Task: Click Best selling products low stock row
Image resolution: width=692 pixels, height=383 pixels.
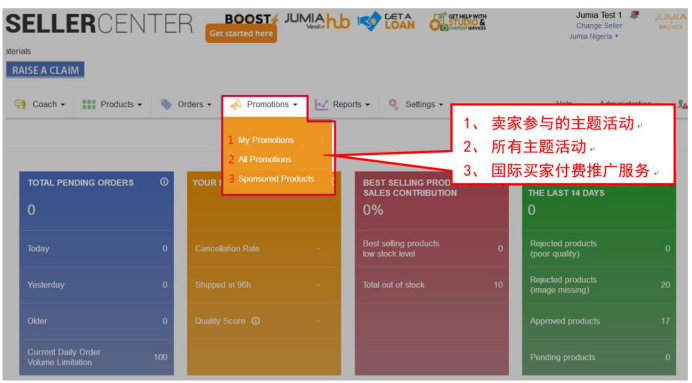Action: click(432, 248)
